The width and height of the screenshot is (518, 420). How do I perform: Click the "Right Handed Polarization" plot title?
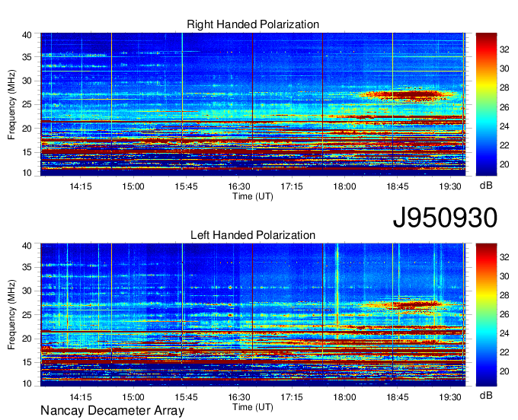[253, 24]
